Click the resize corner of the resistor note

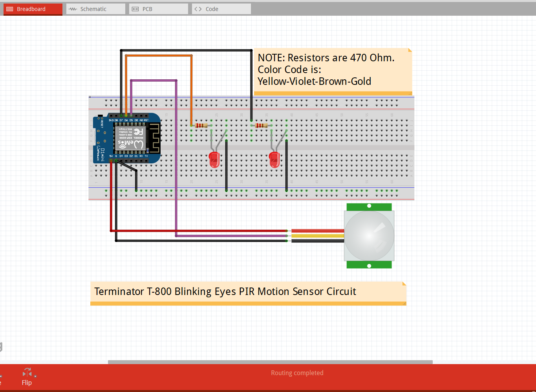[x=410, y=93]
